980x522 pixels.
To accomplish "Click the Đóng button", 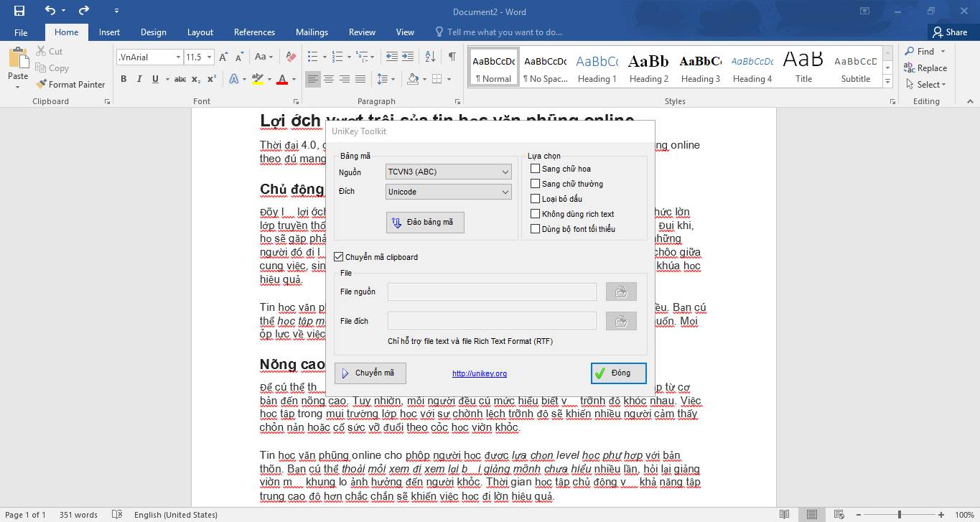I will 619,373.
